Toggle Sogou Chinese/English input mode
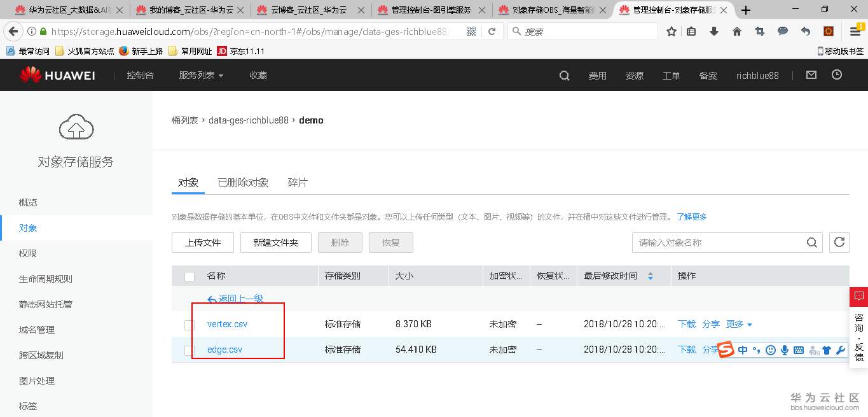The image size is (868, 417). [x=743, y=350]
